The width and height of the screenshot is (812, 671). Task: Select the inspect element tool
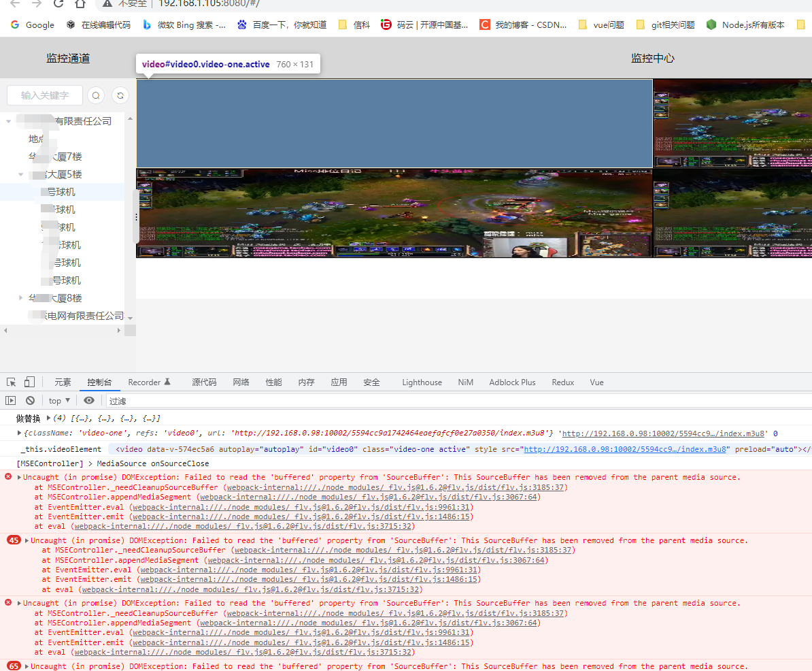point(11,382)
